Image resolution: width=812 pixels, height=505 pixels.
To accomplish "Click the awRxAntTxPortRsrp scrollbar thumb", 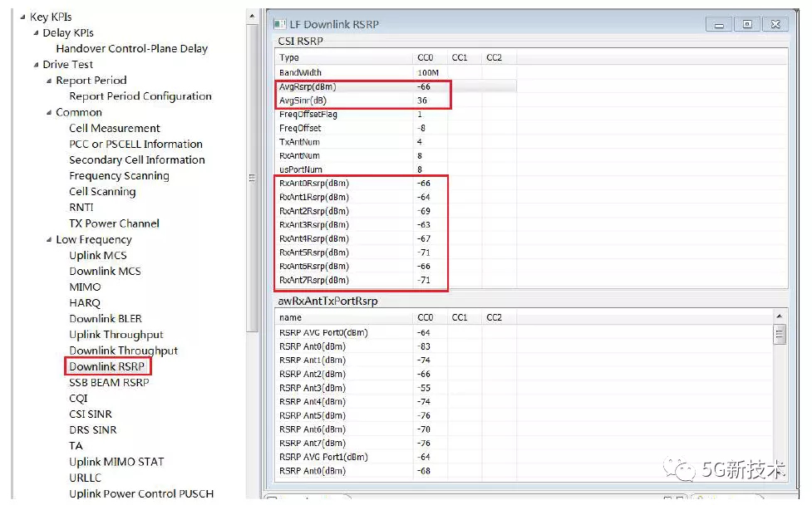I will click(x=780, y=334).
